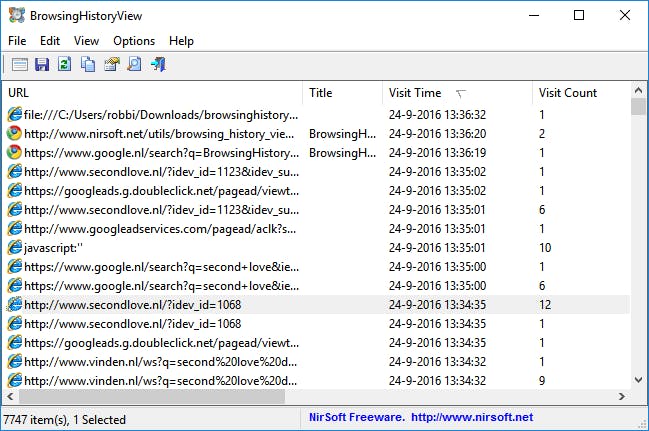Sort by the Title column header
The height and width of the screenshot is (431, 649).
342,93
